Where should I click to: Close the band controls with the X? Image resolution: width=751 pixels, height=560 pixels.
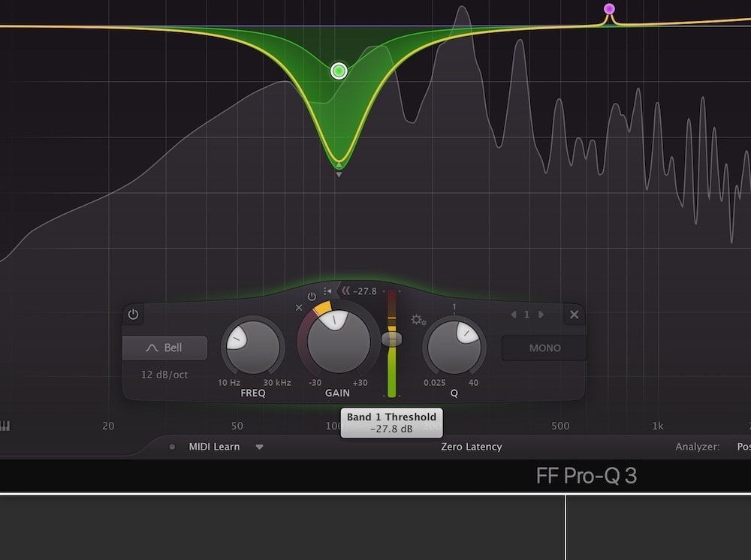click(575, 314)
